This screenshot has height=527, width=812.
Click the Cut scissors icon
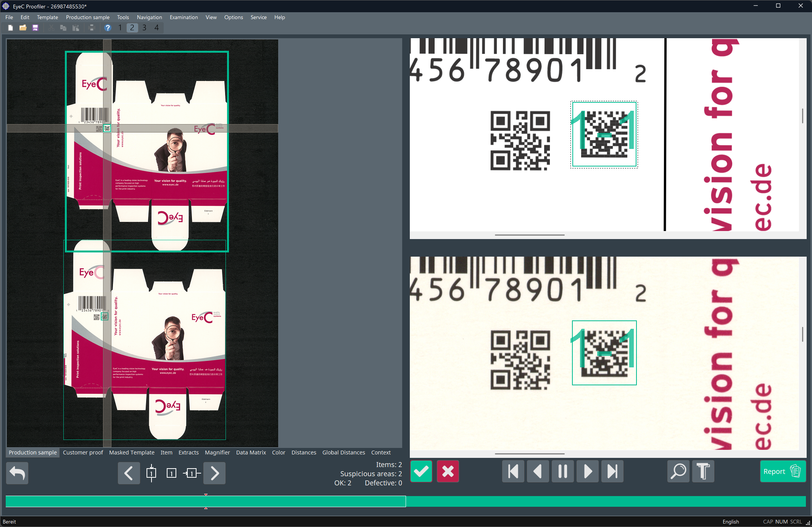coord(51,28)
